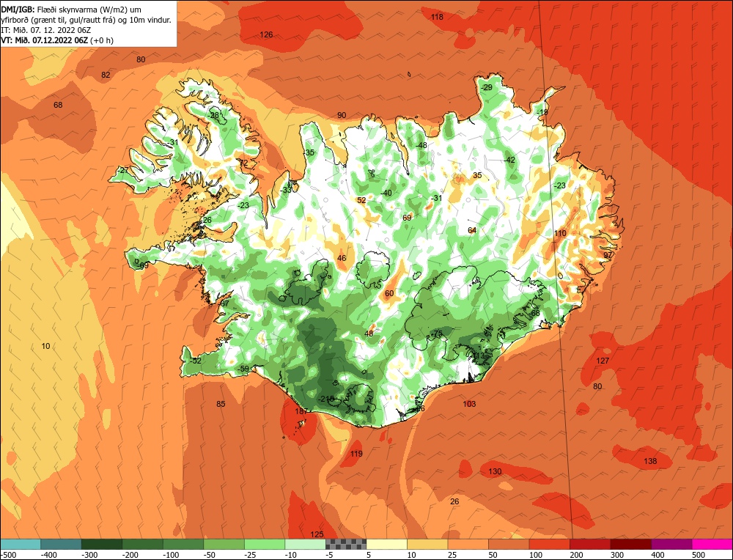This screenshot has width=733, height=560.
Task: Click the red legend swatch for 200 to 300
Action: tap(590, 544)
